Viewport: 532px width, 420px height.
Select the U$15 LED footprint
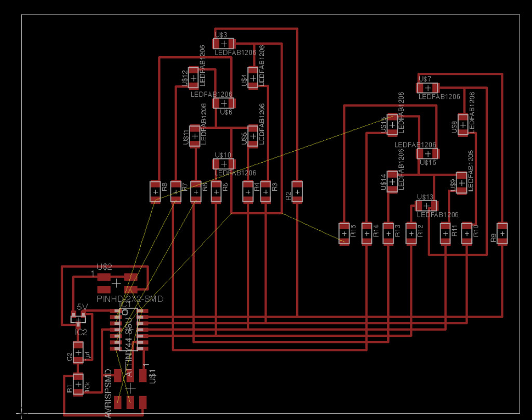(x=393, y=125)
